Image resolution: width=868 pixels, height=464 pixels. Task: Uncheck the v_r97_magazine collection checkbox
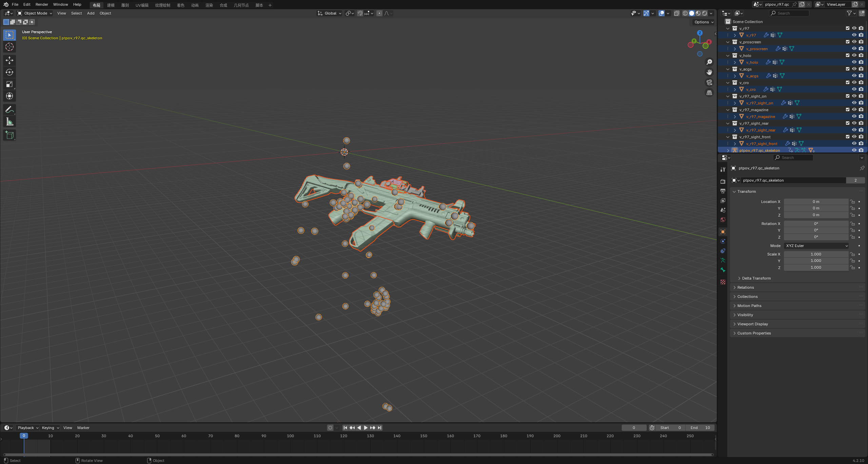pos(847,109)
